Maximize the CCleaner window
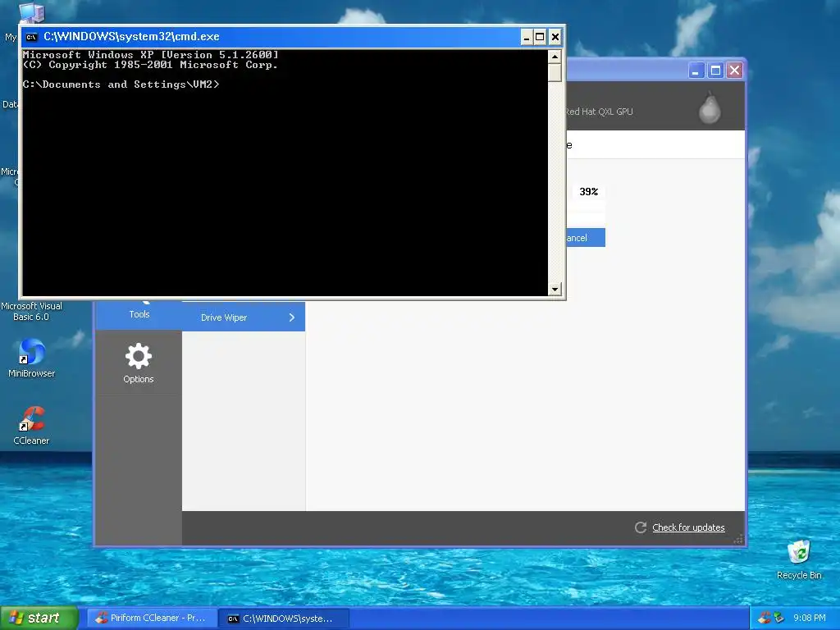The width and height of the screenshot is (840, 630). 715,71
